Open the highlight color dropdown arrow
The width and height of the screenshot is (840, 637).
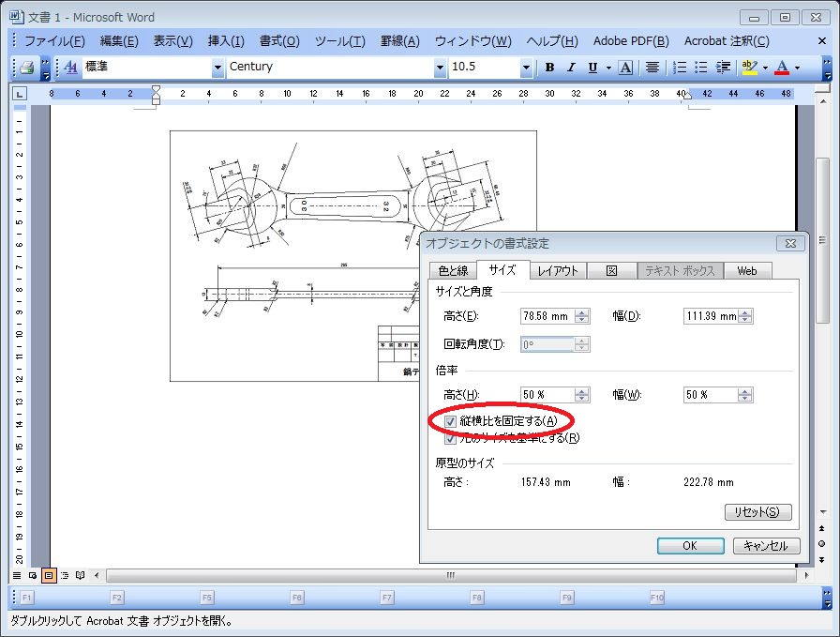click(x=765, y=68)
